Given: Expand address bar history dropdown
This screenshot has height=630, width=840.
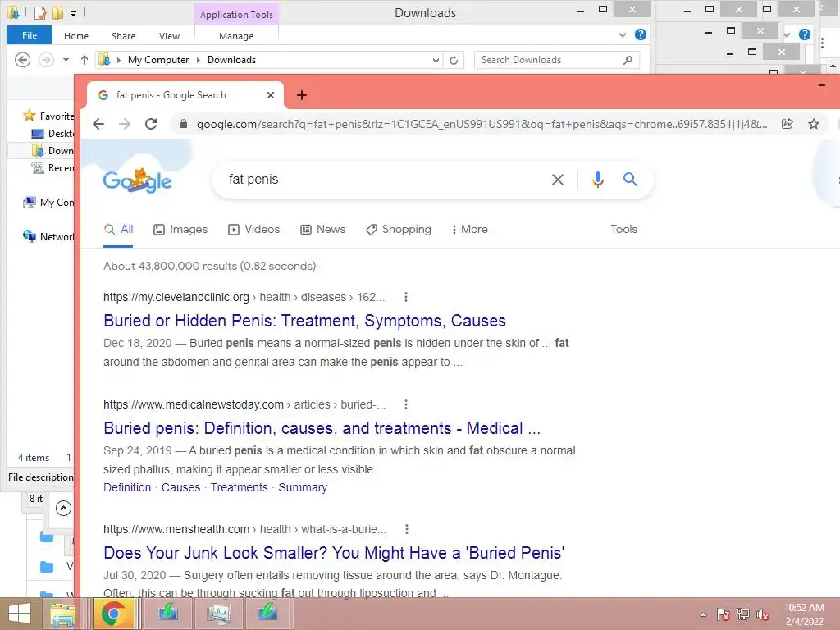Looking at the screenshot, I should click(x=436, y=60).
